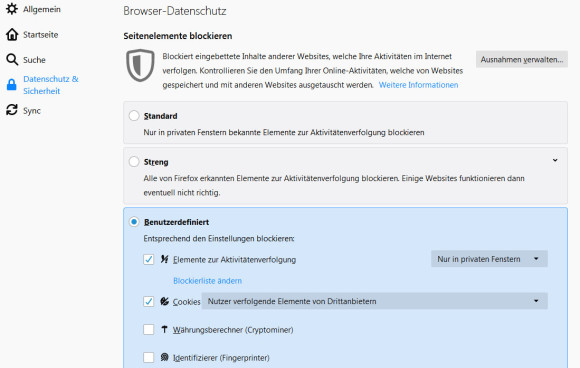Click the Ausnahmen verwalten button
The height and width of the screenshot is (368, 580).
522,59
